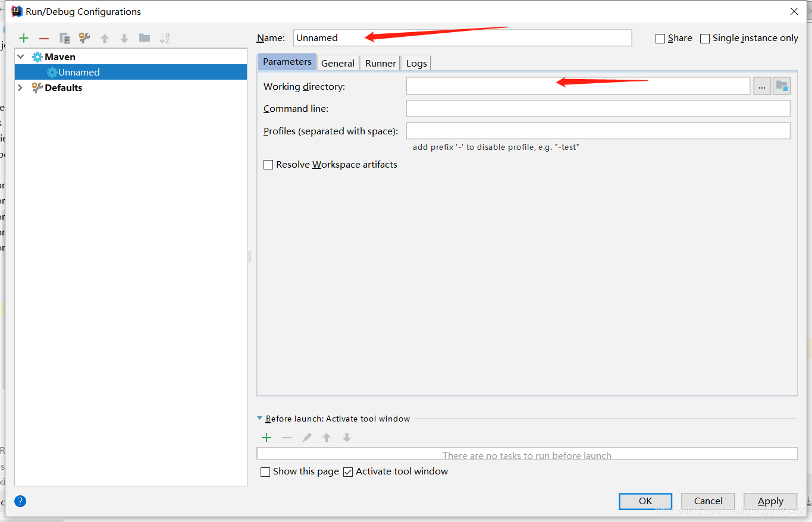Edit the before launch task with the pencil icon
The width and height of the screenshot is (812, 522).
(307, 438)
